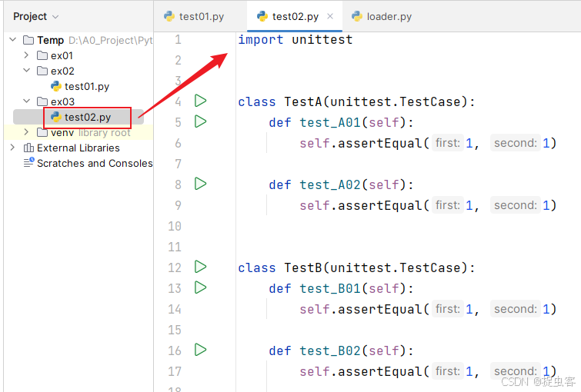Expand the External Libraries node

pos(12,148)
